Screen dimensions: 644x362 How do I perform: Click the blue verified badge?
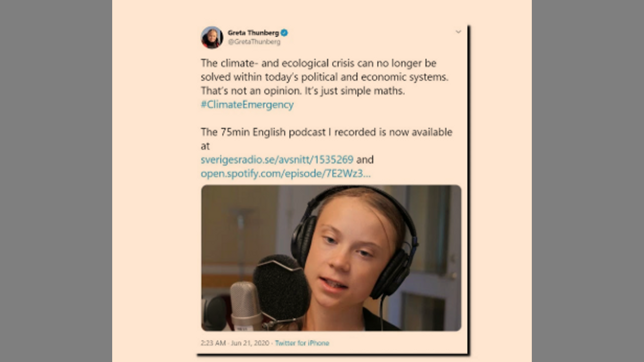pyautogui.click(x=284, y=33)
